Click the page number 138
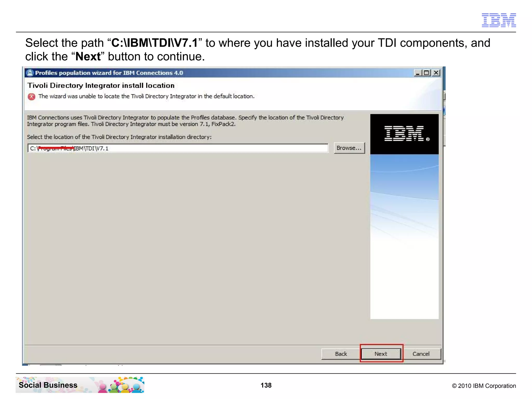Screen dimensions: 532x399 click(266, 385)
